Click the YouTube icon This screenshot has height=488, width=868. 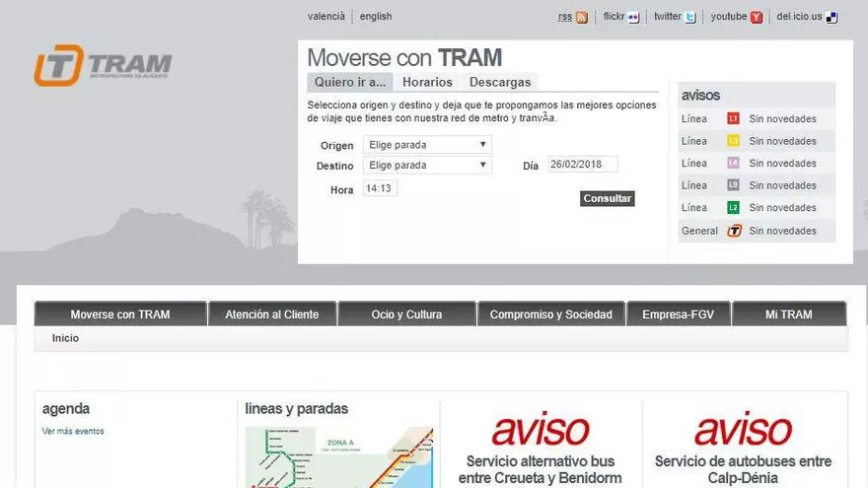tap(756, 17)
